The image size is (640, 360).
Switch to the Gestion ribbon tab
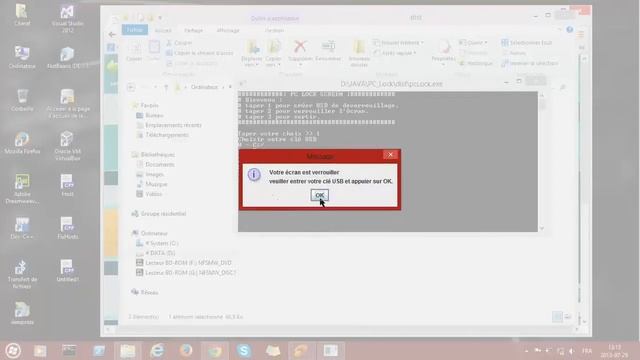[274, 30]
